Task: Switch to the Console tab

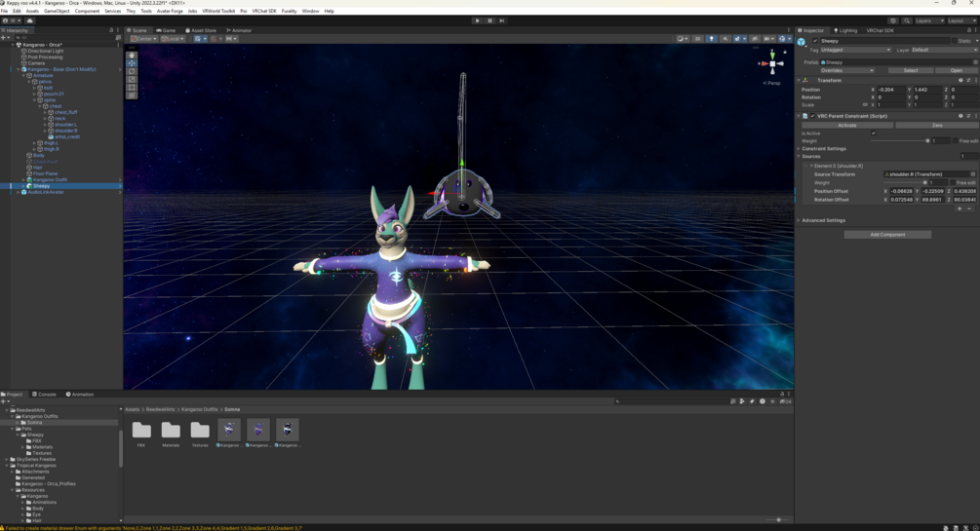Action: point(45,395)
